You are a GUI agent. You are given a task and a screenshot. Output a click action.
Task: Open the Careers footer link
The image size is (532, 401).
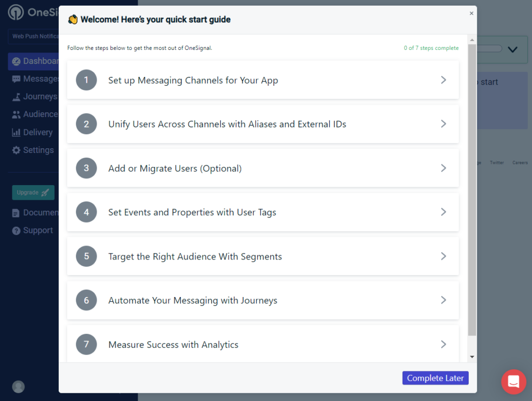point(520,163)
